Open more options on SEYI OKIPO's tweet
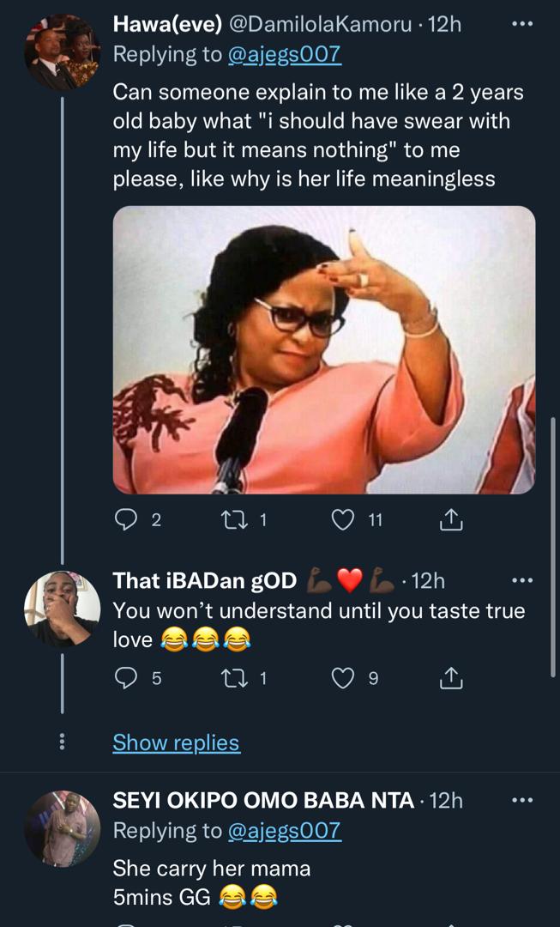The image size is (560, 927). (x=522, y=801)
